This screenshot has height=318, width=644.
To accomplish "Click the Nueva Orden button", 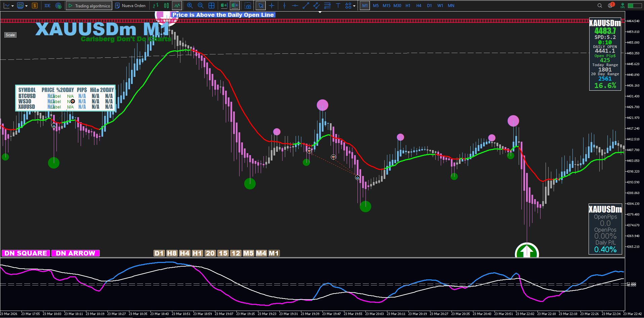I will click(130, 6).
